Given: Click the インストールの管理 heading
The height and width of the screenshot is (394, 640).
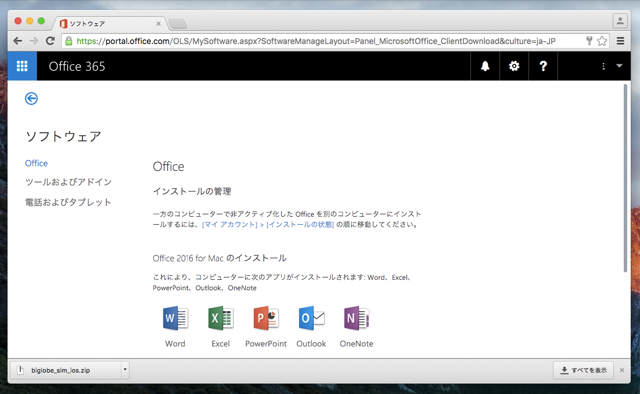Looking at the screenshot, I should coord(192,191).
